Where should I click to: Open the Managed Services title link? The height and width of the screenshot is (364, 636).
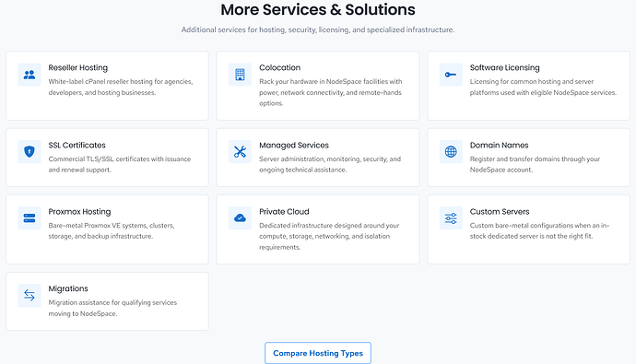(x=294, y=145)
